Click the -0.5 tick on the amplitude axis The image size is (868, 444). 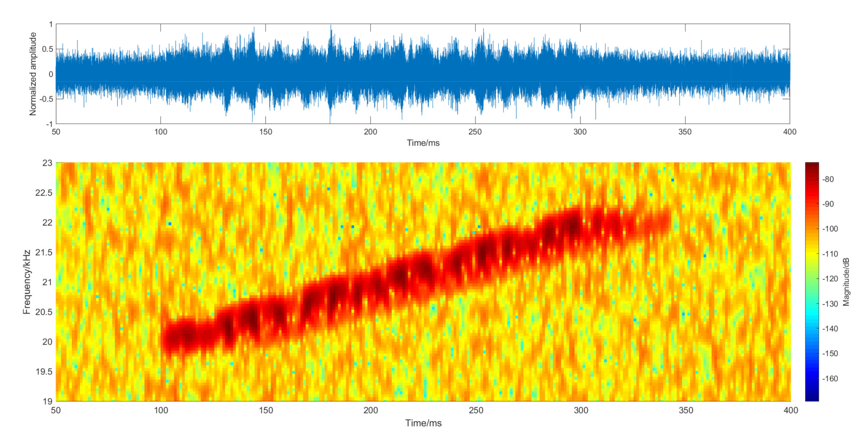(46, 99)
